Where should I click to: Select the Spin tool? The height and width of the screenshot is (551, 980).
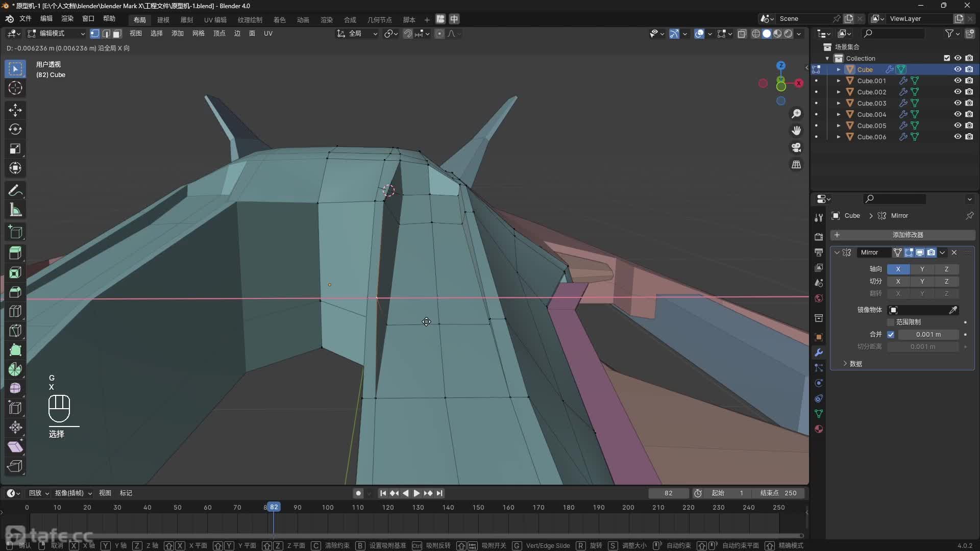coord(15,369)
